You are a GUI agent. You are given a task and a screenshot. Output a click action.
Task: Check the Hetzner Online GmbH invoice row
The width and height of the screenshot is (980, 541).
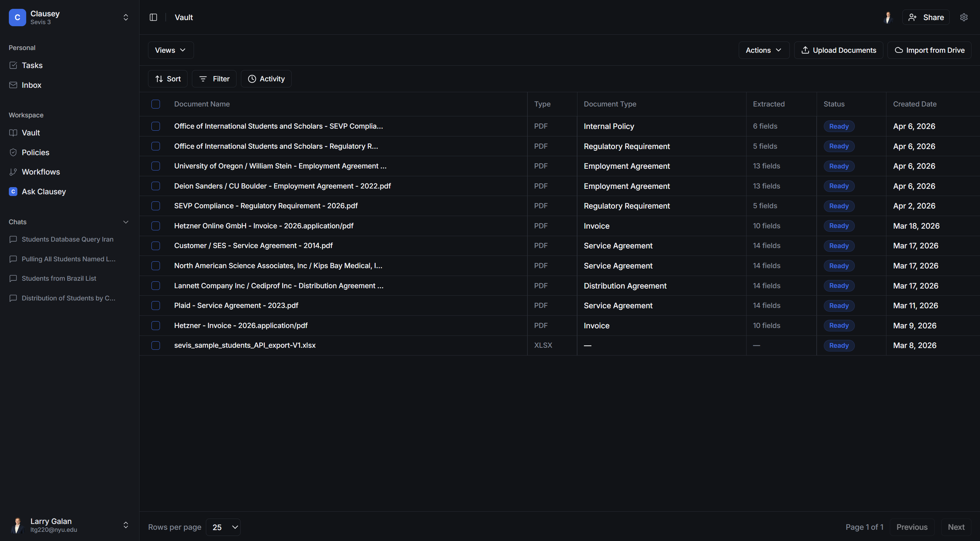[156, 226]
